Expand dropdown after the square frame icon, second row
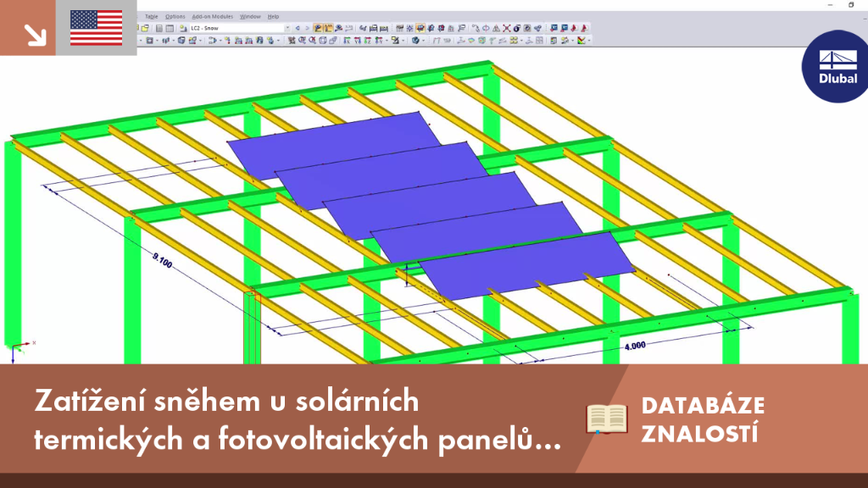Viewport: 868px width, 488px height. pos(157,41)
